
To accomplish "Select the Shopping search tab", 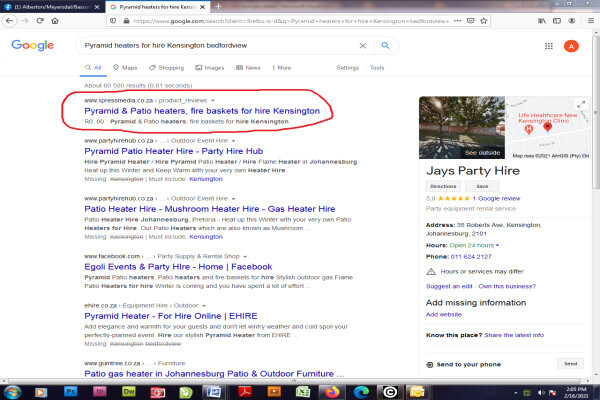I will pyautogui.click(x=167, y=68).
